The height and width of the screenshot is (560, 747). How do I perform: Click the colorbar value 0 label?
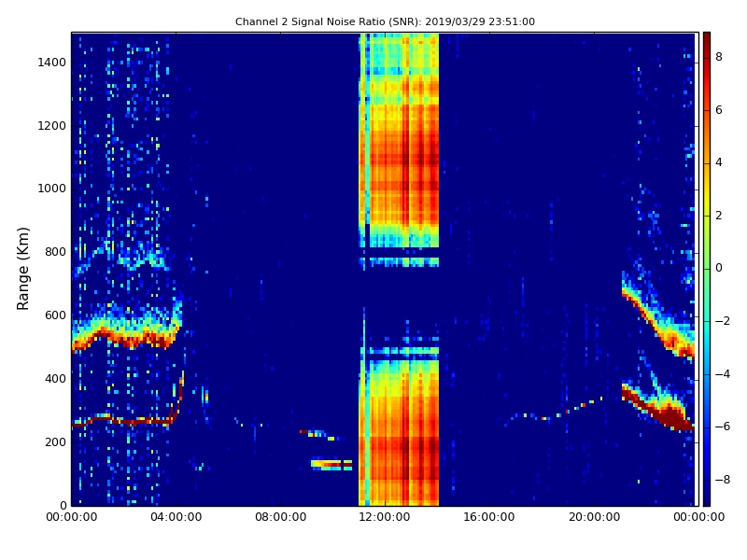point(719,268)
